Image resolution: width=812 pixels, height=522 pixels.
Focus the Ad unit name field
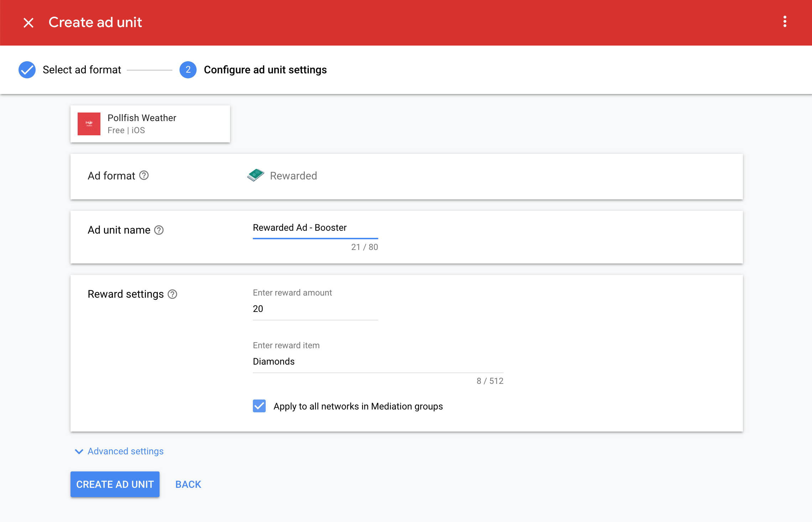tap(315, 228)
